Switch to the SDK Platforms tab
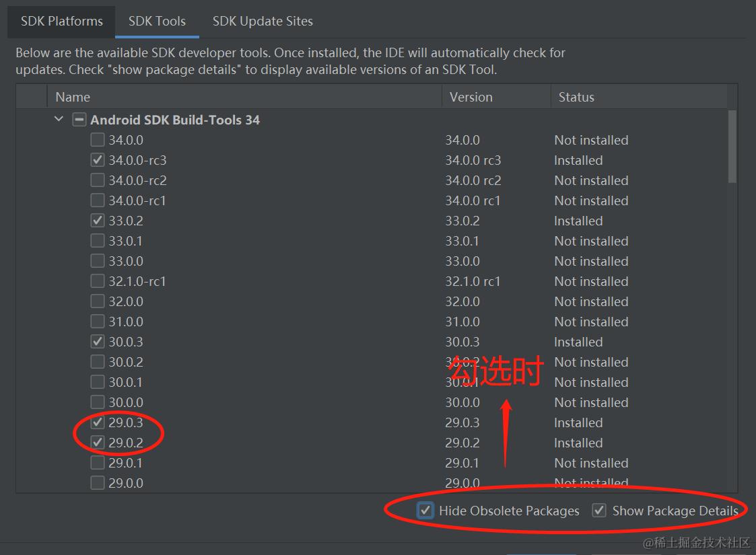This screenshot has width=756, height=555. [62, 22]
